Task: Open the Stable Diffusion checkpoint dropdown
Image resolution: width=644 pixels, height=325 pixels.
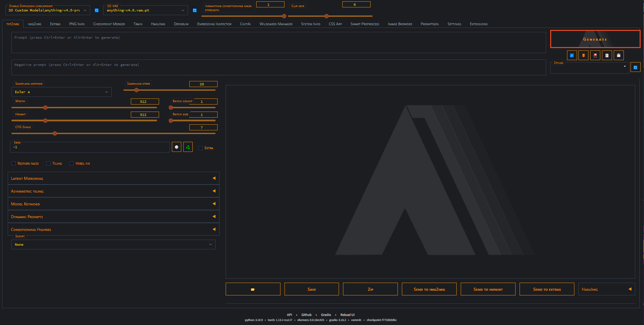Action: 48,10
